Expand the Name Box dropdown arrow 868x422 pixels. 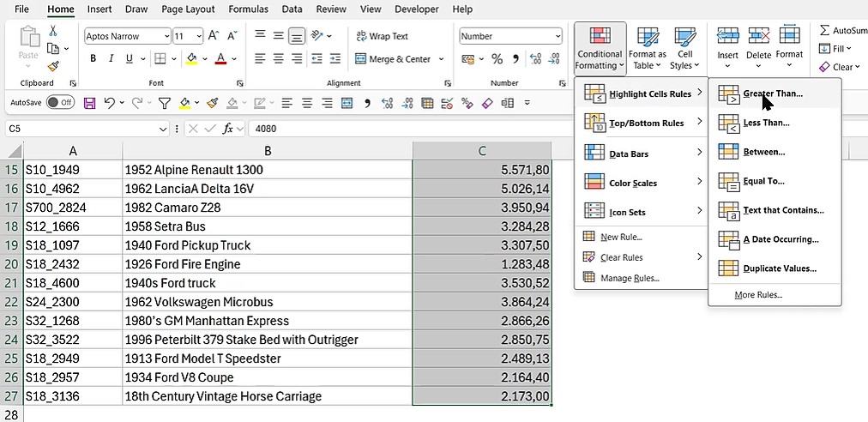[x=163, y=129]
